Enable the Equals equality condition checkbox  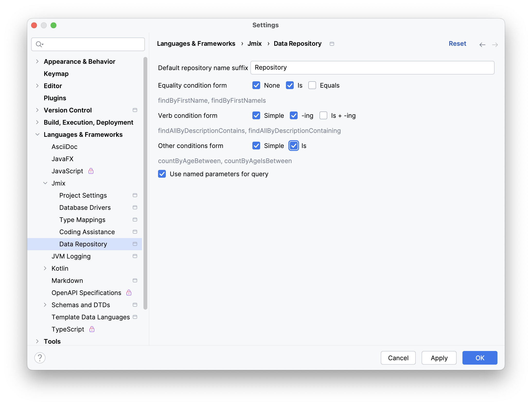point(312,85)
